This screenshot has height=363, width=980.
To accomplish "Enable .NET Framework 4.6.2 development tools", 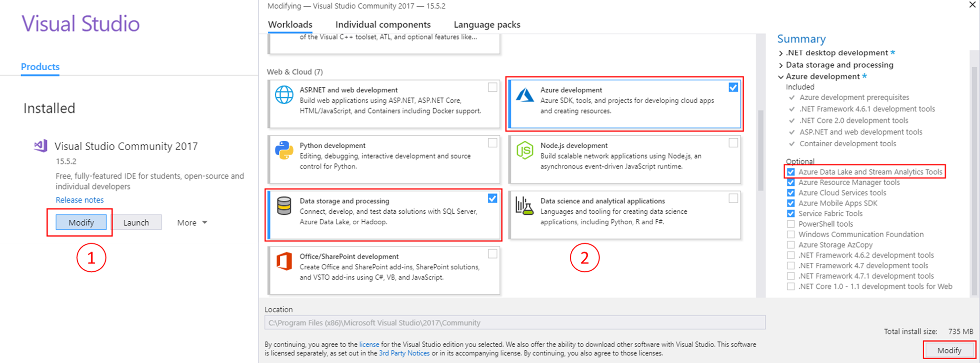I will [x=791, y=255].
